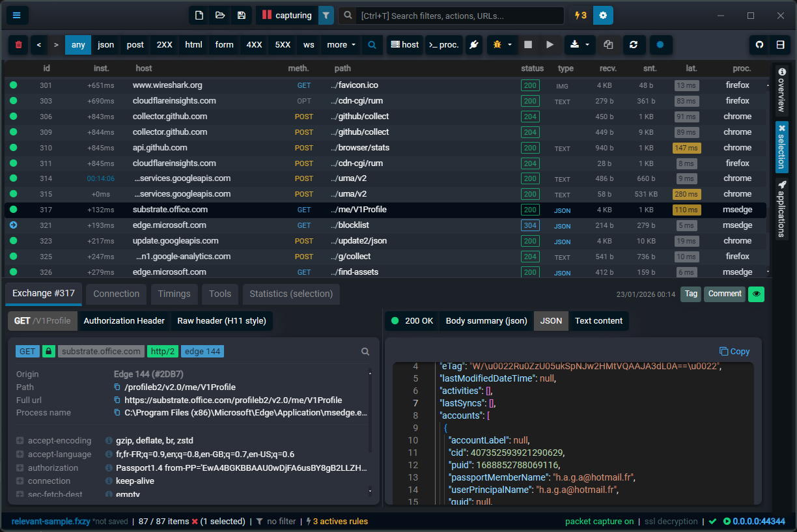This screenshot has height=532, width=797.
Task: Select the trash icon to clear captures
Action: coord(18,45)
